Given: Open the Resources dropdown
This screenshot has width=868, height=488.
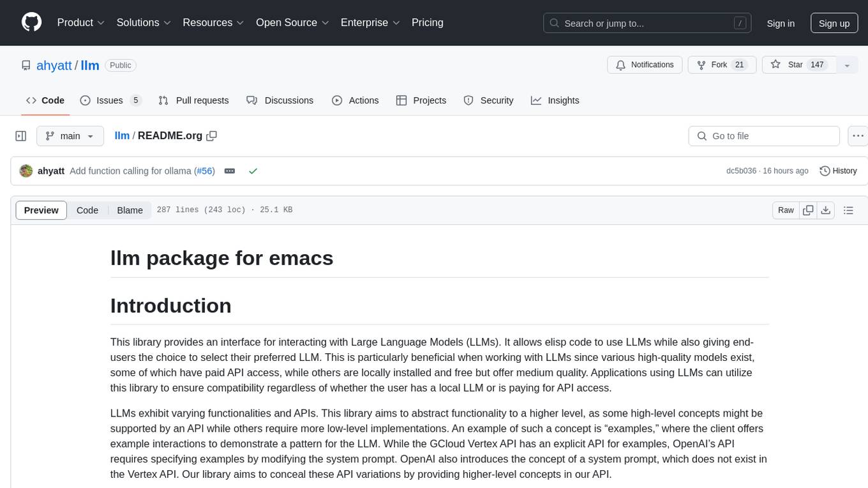Looking at the screenshot, I should [213, 22].
